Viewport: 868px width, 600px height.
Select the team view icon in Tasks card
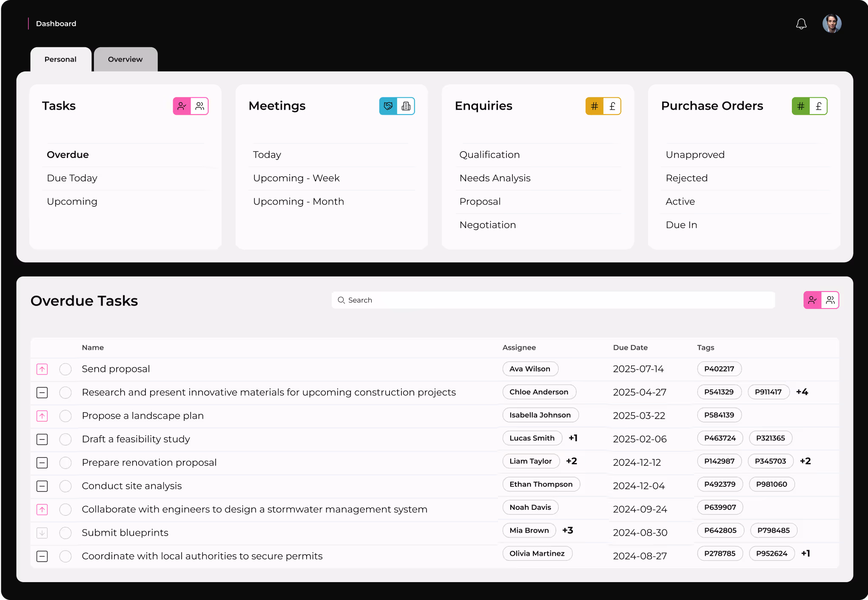(200, 106)
